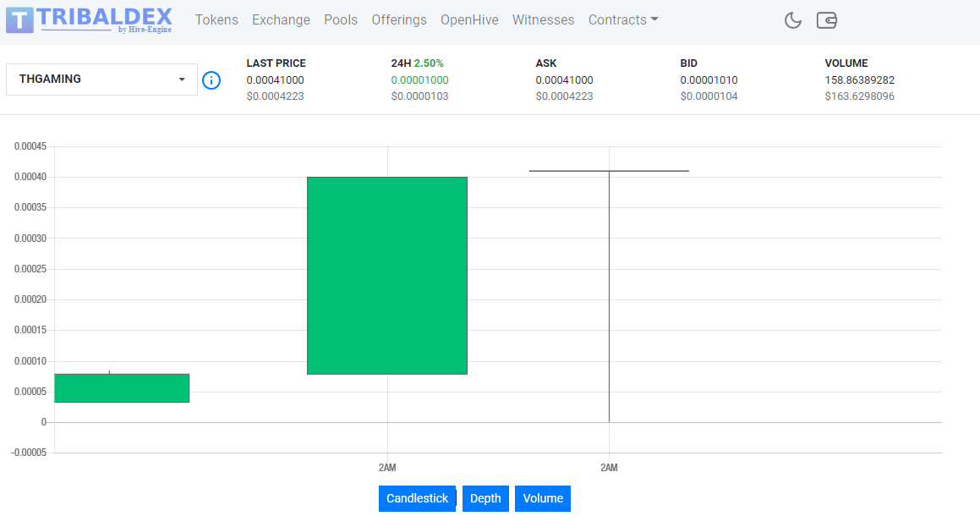Screen dimensions: 980x527
Task: Click the green 0.00001000 24H change value
Action: pos(419,80)
